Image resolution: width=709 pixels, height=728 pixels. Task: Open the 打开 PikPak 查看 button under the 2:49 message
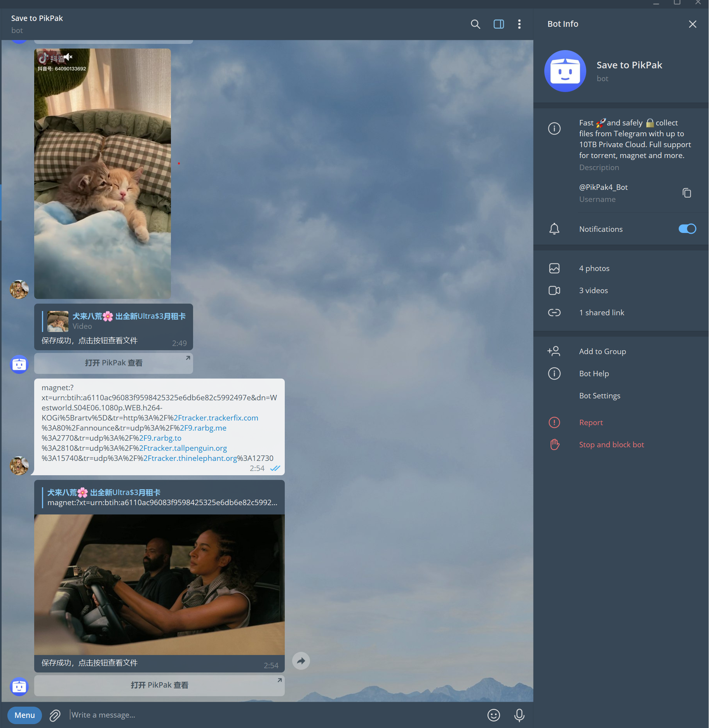pyautogui.click(x=113, y=363)
